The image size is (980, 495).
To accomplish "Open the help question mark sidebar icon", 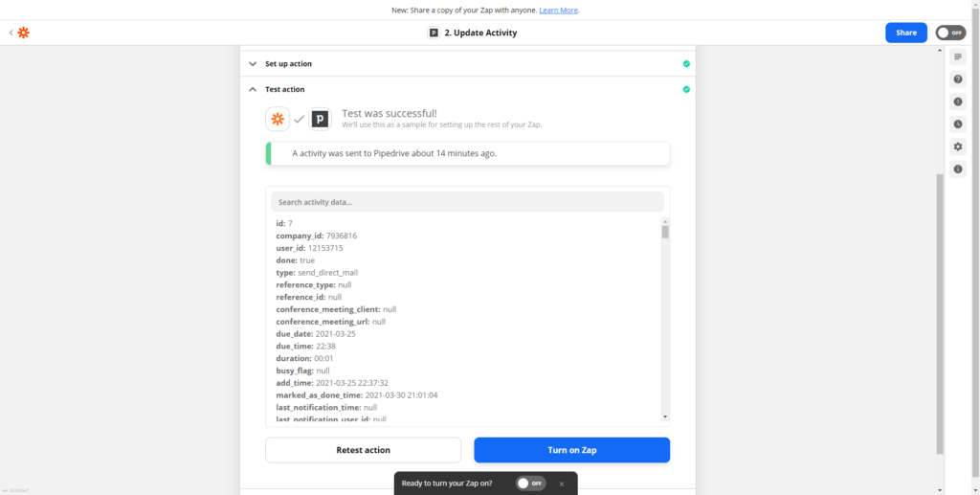I will tap(957, 79).
